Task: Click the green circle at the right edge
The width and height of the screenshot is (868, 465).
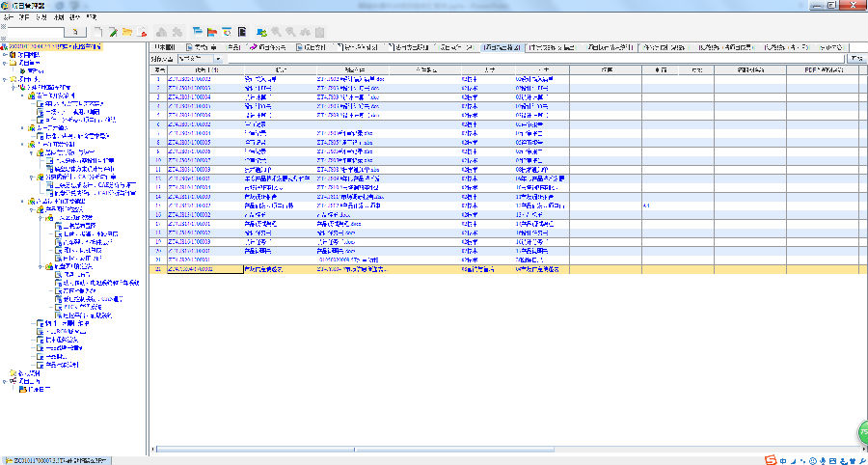Action: (x=861, y=434)
